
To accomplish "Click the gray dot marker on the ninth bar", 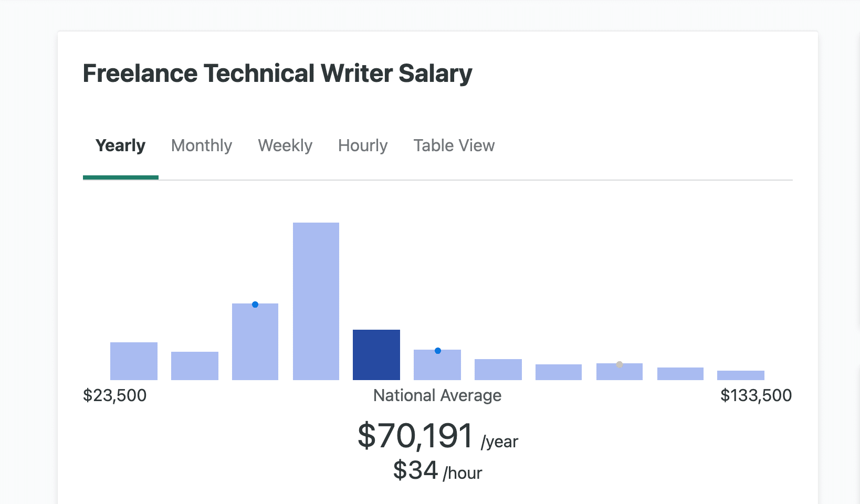I will click(x=620, y=364).
